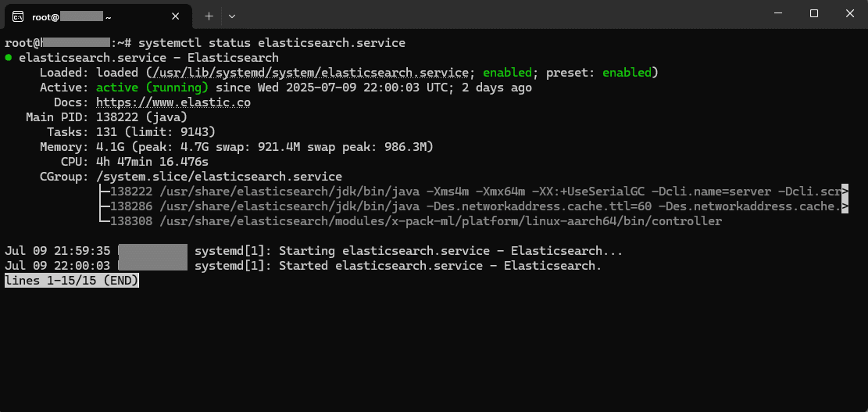The image size is (868, 412).
Task: Click the green service status dot
Action: 9,57
